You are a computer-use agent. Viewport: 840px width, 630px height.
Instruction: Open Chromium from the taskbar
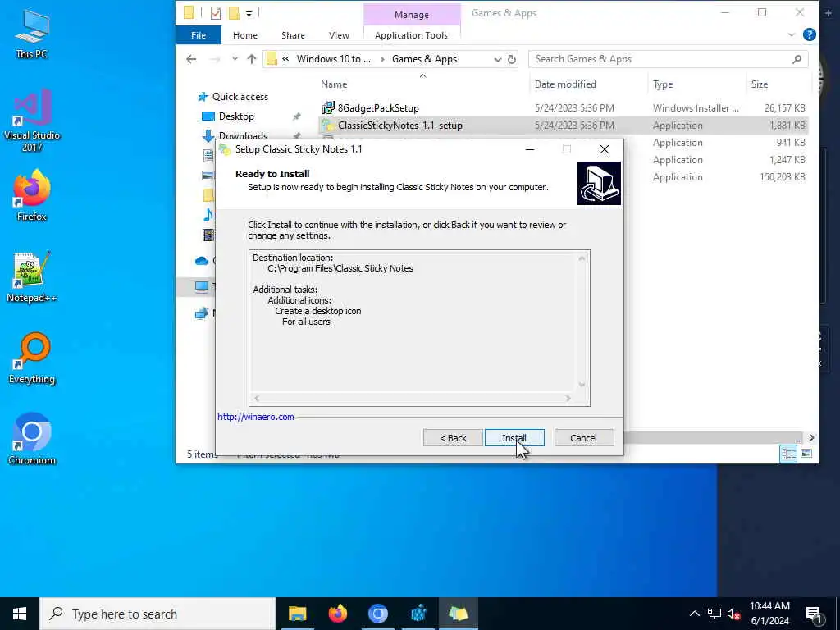click(377, 614)
